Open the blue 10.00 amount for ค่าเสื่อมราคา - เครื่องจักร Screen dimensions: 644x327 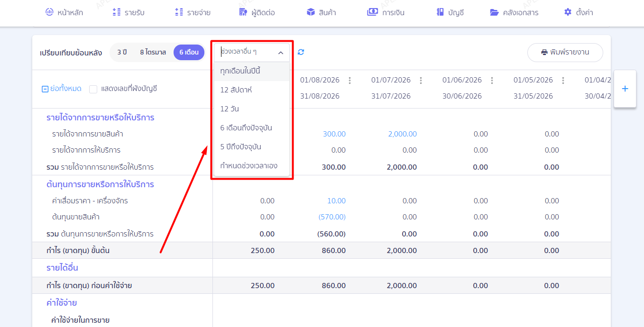(x=336, y=201)
